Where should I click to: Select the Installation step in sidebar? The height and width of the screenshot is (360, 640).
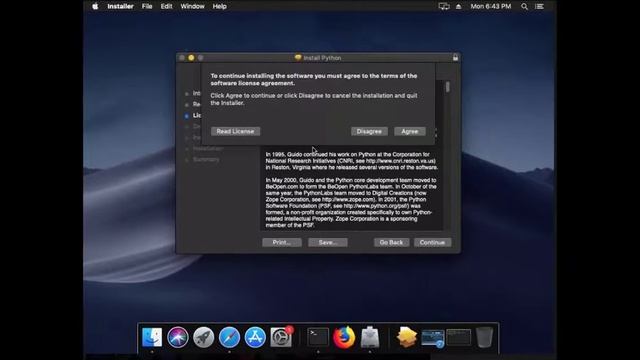coord(207,149)
